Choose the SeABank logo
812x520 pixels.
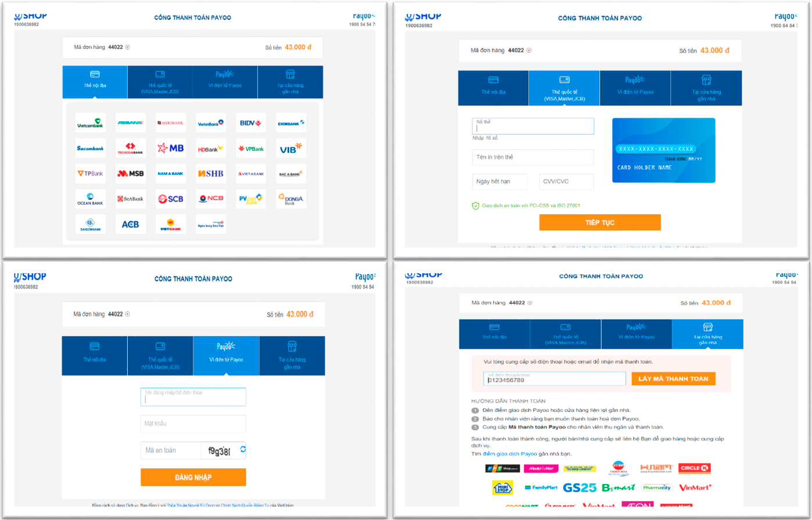pyautogui.click(x=131, y=199)
